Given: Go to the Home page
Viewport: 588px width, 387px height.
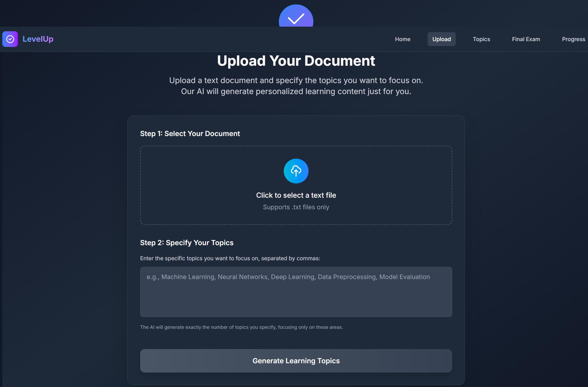Looking at the screenshot, I should pyautogui.click(x=402, y=39).
